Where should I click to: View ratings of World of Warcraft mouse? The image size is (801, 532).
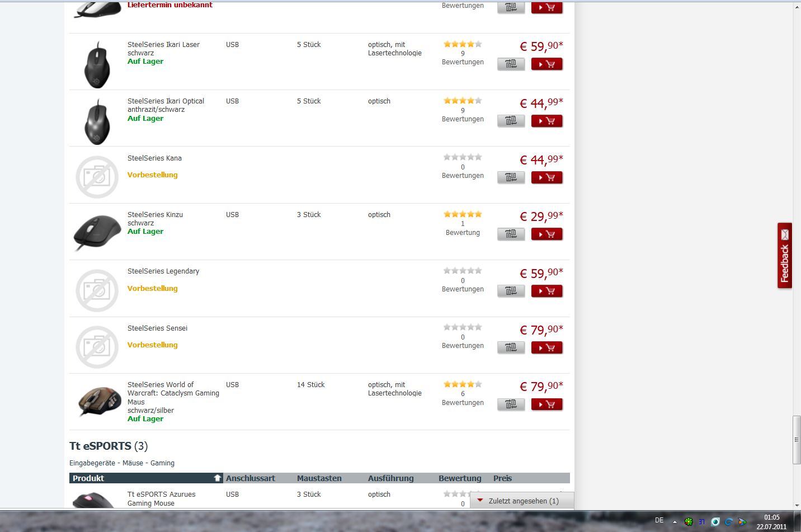[463, 384]
